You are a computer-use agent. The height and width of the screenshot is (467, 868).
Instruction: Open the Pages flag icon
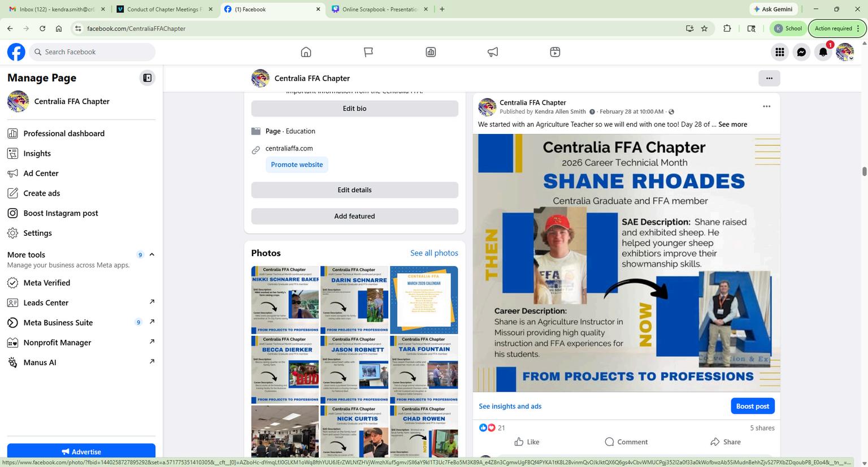click(368, 52)
